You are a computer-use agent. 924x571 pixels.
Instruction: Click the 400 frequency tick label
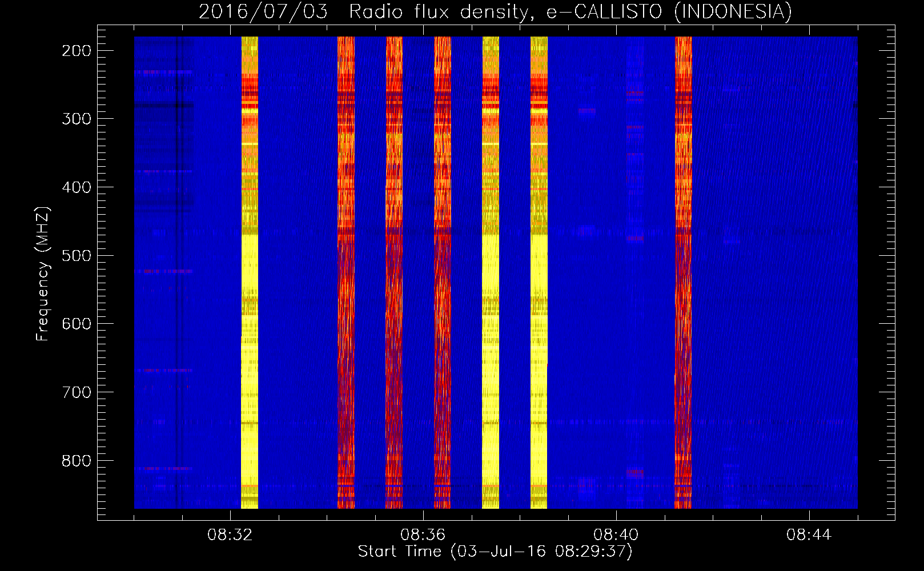[77, 187]
